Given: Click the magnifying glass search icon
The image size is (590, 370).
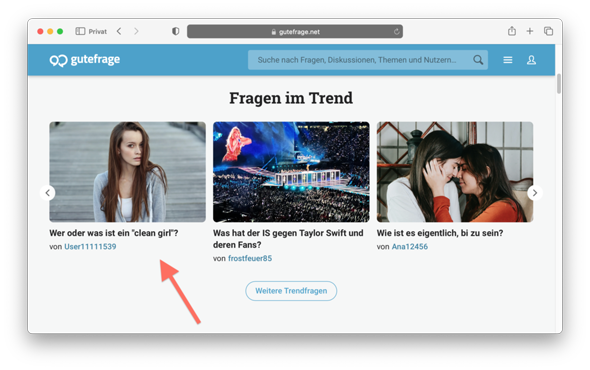Looking at the screenshot, I should [478, 60].
